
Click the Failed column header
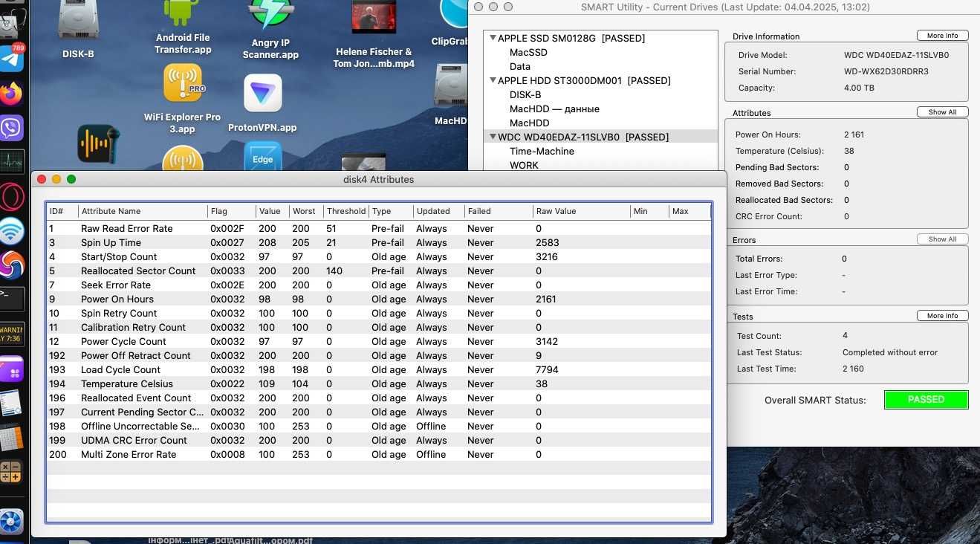pos(498,211)
